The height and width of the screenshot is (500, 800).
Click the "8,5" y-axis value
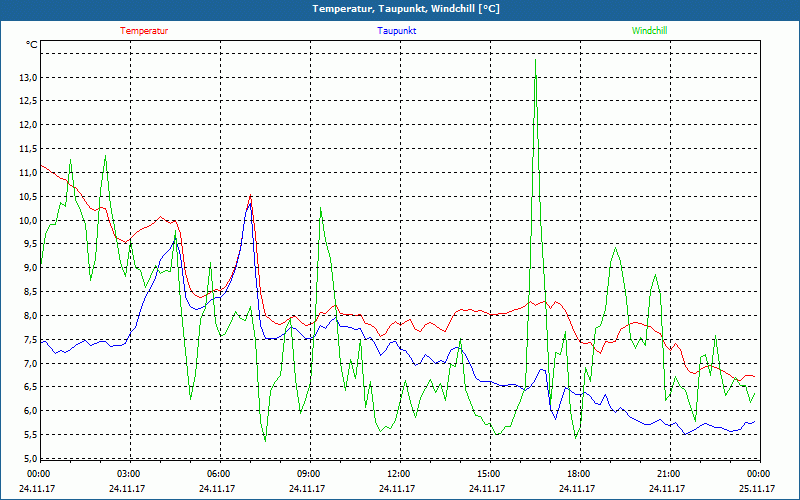(x=31, y=292)
